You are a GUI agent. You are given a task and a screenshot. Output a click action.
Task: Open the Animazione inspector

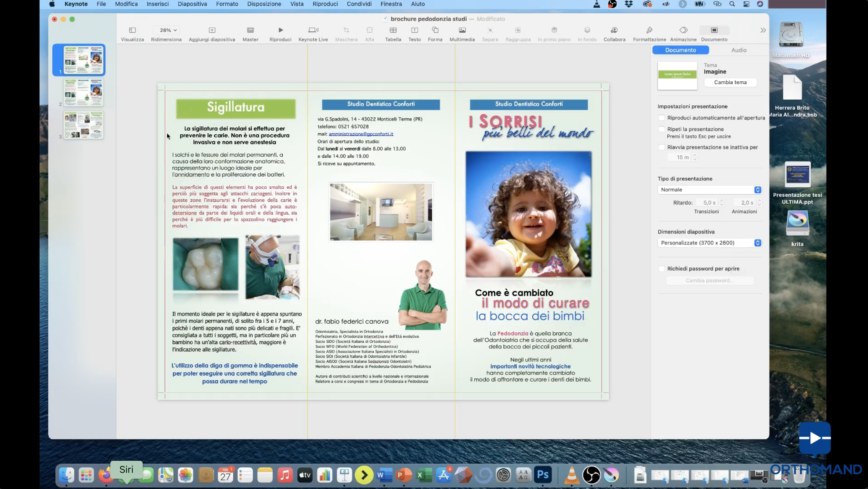pyautogui.click(x=683, y=30)
